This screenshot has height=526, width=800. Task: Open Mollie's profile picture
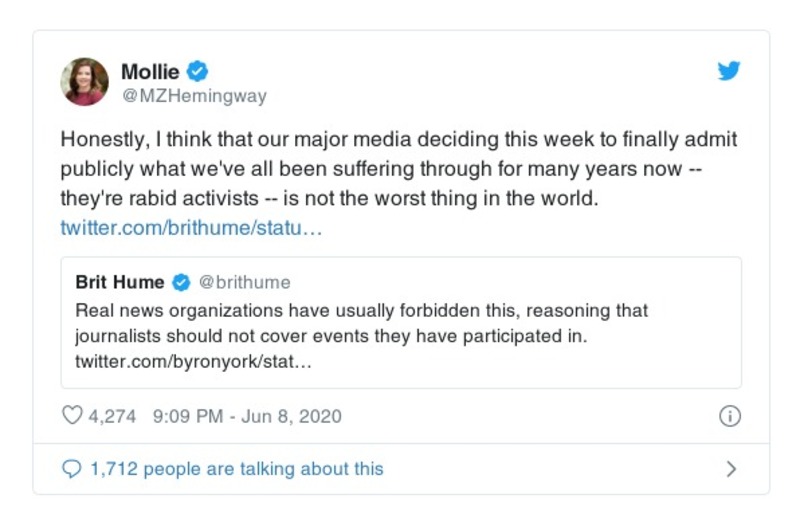tap(84, 82)
